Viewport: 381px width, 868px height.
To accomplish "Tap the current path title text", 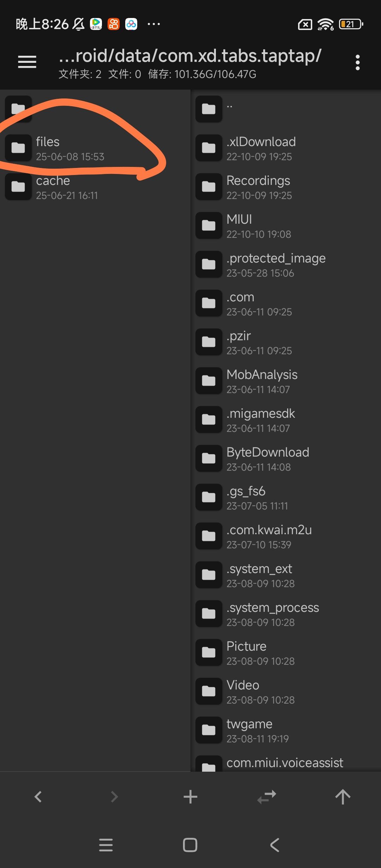I will [x=190, y=56].
